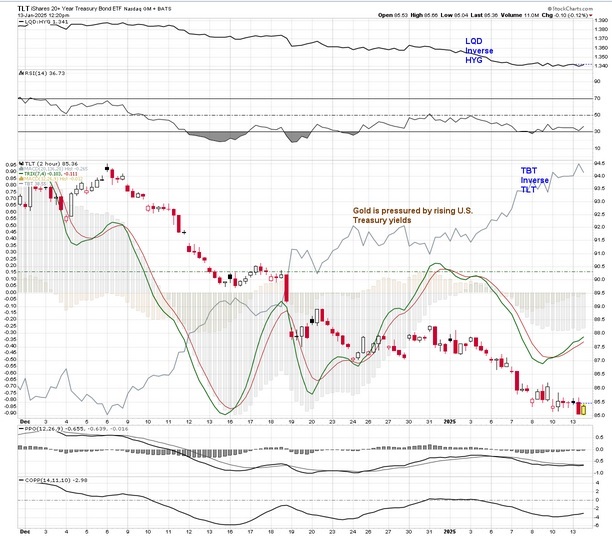Select the iShares 20+ Year Treasury Bond ETF name
Viewport: 612px width, 538px height.
[x=75, y=8]
